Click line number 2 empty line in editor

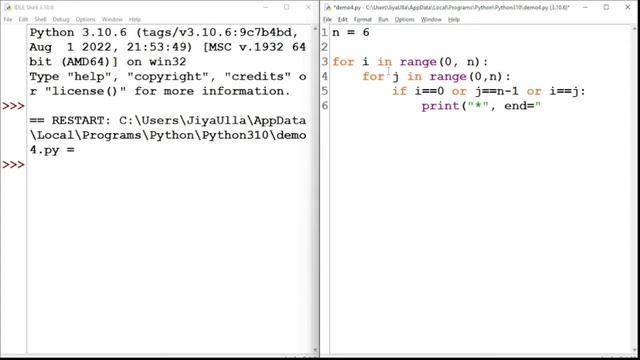(x=324, y=47)
